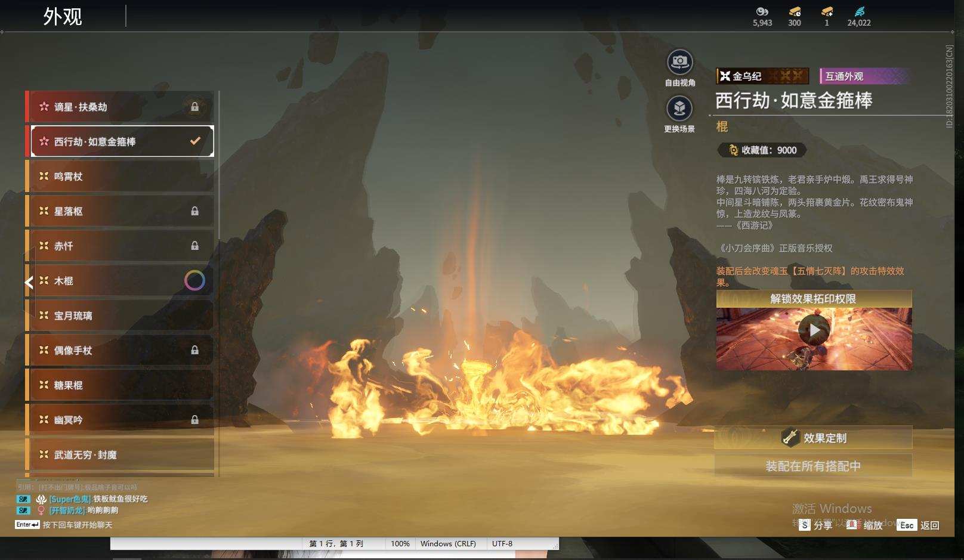Click the 缩放 zoom control

tap(864, 525)
